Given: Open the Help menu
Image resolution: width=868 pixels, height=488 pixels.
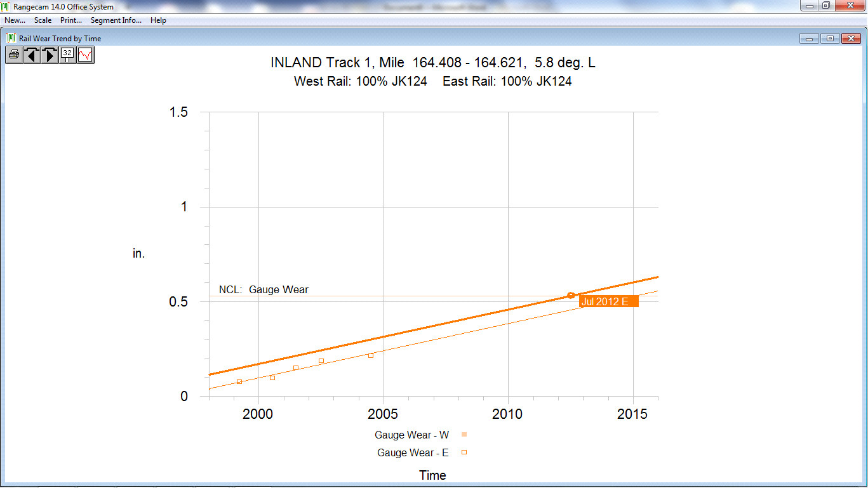Looking at the screenshot, I should click(158, 20).
